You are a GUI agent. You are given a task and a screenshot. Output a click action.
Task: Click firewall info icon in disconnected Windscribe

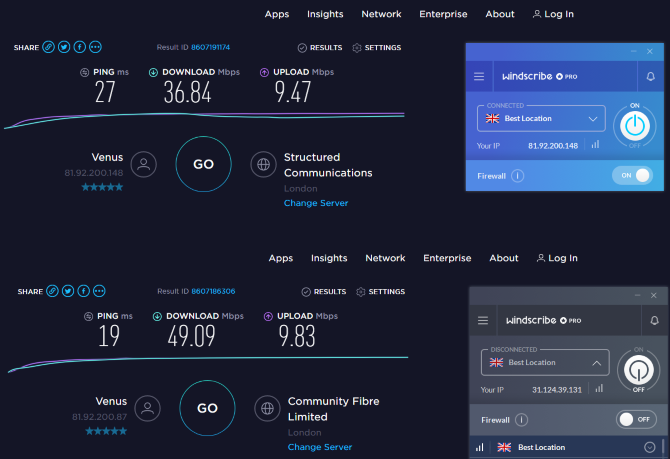[521, 420]
